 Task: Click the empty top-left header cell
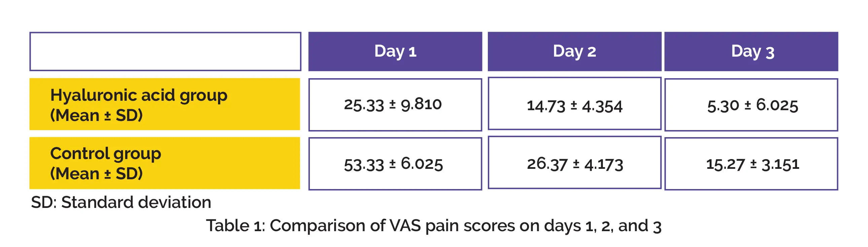(x=165, y=51)
